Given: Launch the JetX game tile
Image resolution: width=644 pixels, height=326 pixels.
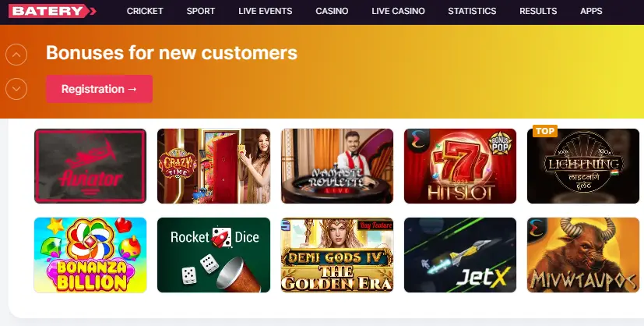Looking at the screenshot, I should [460, 255].
